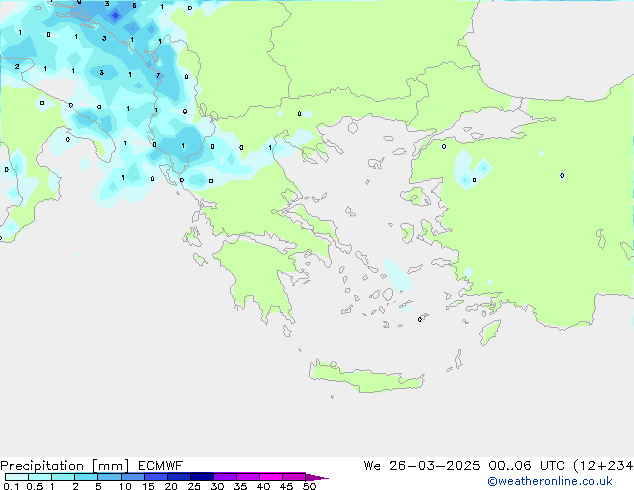
Task: Click the '(12+234' forecast run text
Action: 603,466
